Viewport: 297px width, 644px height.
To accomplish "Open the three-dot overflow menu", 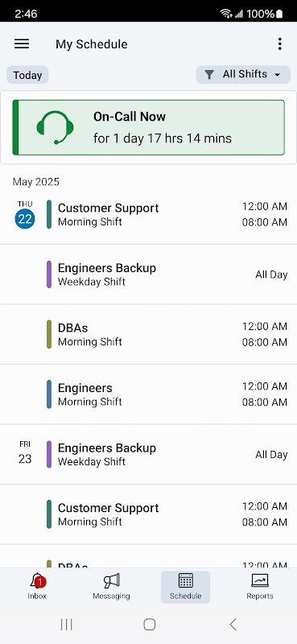I will [x=280, y=44].
